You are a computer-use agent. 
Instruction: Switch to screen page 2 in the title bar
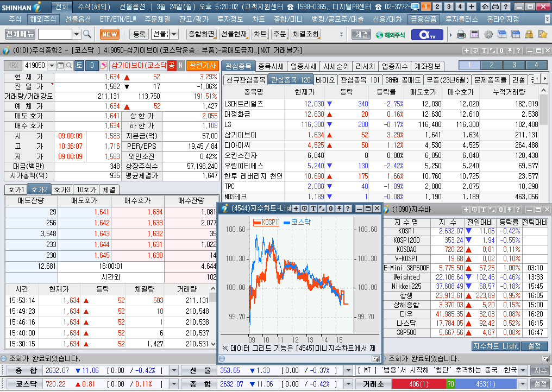437,7
